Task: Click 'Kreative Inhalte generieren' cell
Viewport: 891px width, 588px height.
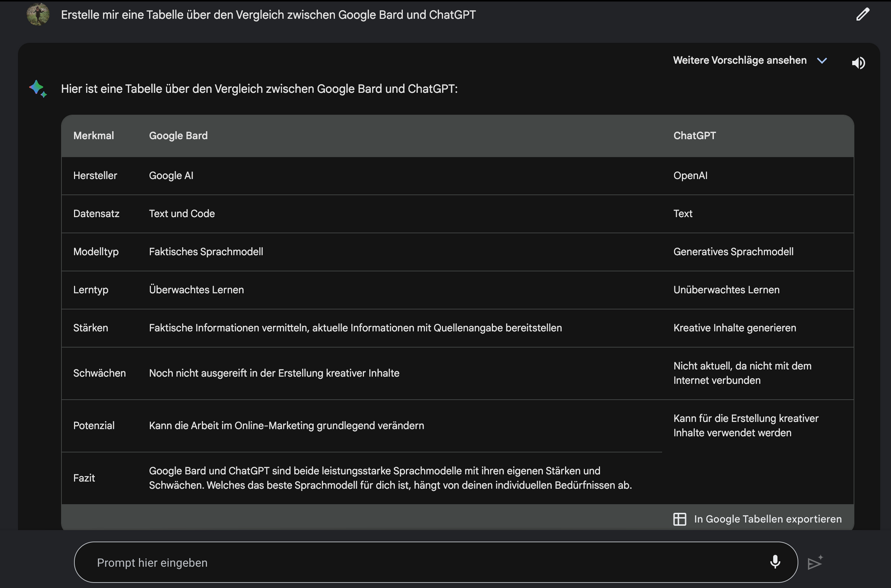Action: (735, 328)
